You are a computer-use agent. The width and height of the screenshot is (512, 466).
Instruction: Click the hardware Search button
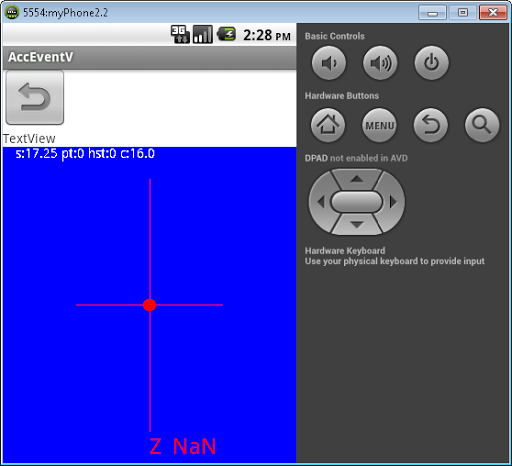click(x=482, y=125)
